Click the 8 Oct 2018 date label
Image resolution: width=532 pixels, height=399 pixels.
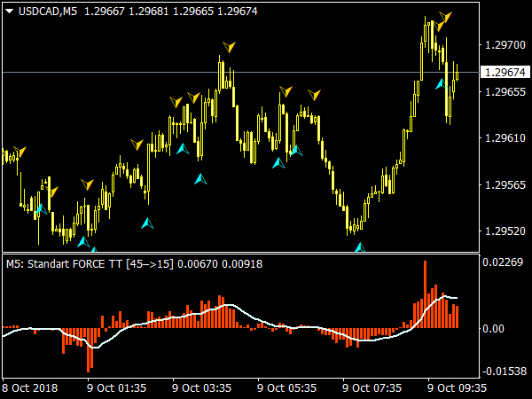tap(30, 387)
